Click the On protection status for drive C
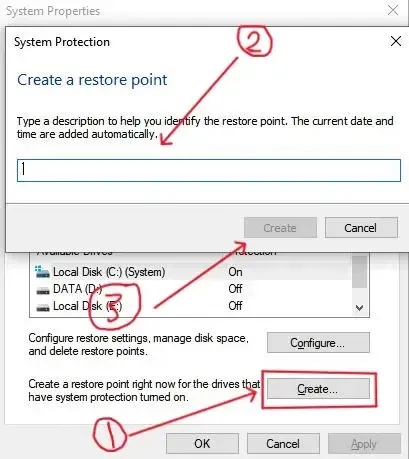The image size is (409, 459). (x=235, y=272)
